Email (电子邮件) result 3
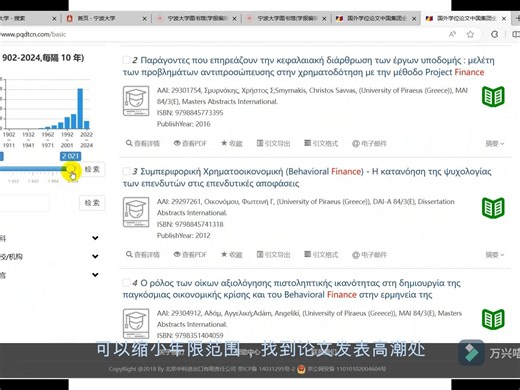The image size is (520, 390). pyautogui.click(x=369, y=255)
